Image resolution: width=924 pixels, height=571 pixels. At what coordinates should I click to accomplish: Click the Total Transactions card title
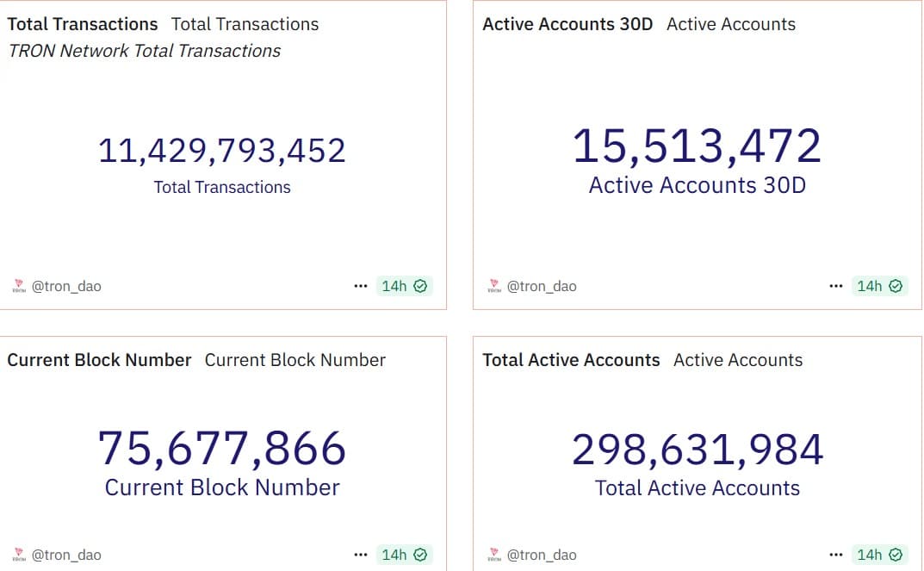coord(82,24)
